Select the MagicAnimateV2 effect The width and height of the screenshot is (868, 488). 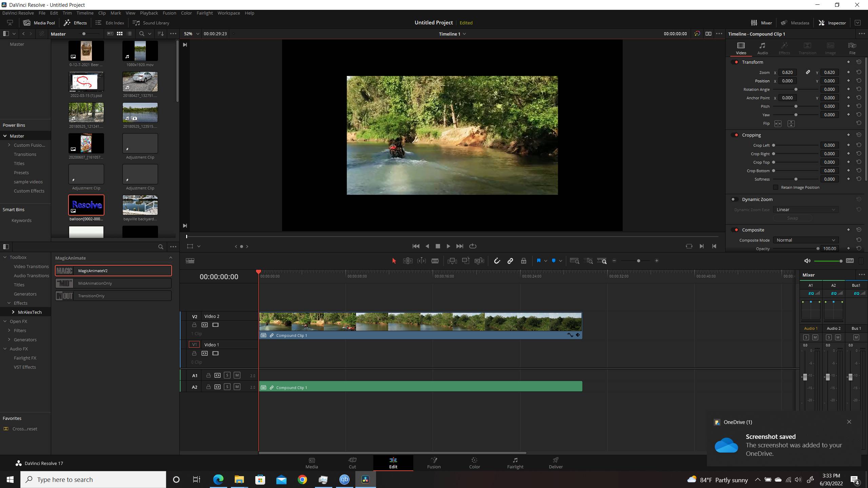pyautogui.click(x=113, y=270)
